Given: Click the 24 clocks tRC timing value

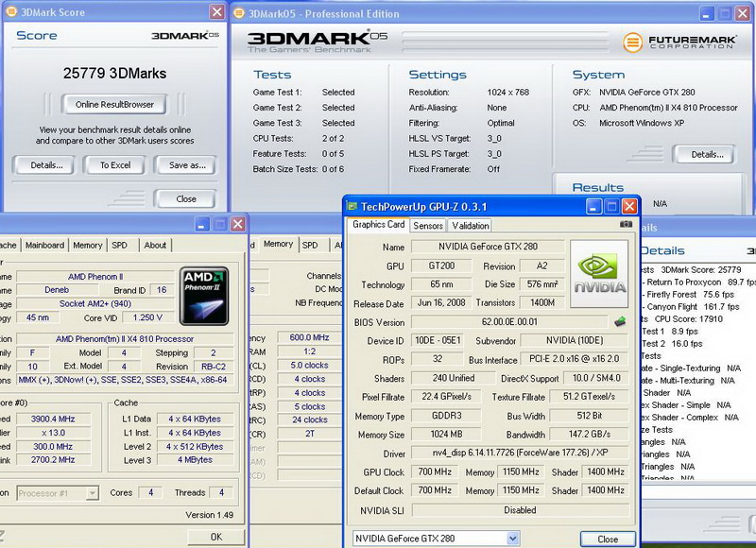Looking at the screenshot, I should pos(310,420).
